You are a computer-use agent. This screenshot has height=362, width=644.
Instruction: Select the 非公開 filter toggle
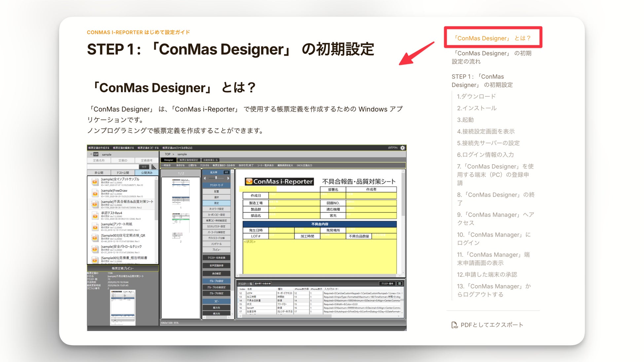click(99, 173)
